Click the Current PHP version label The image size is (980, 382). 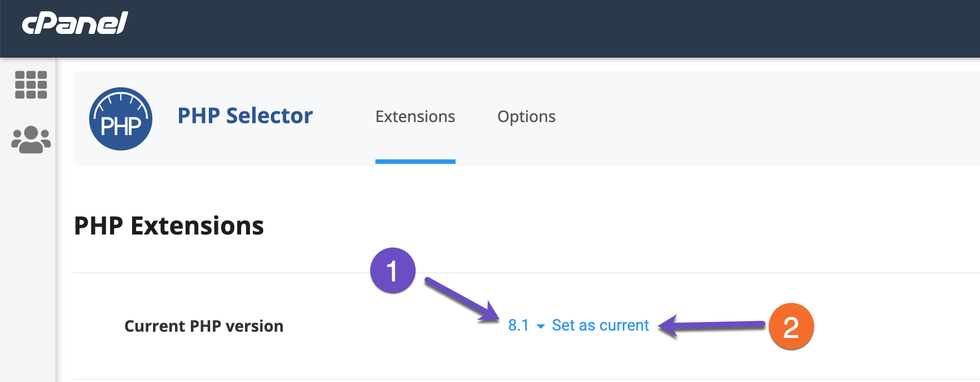(x=204, y=326)
